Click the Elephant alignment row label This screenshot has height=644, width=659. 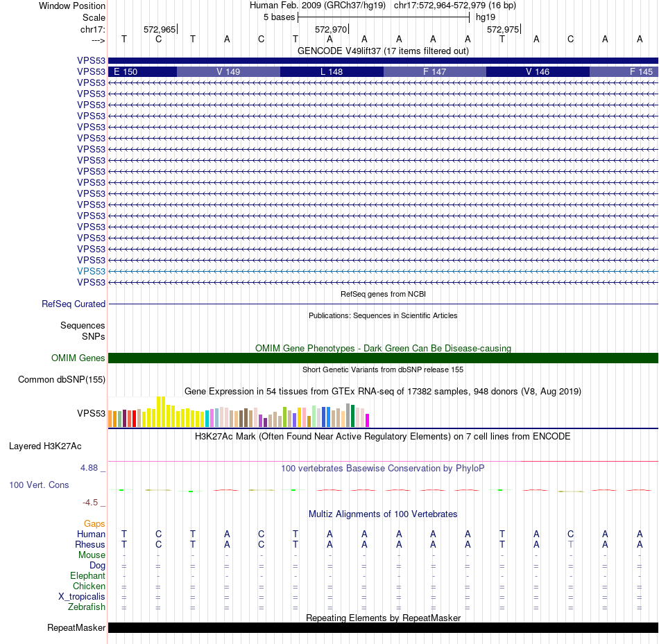(87, 576)
